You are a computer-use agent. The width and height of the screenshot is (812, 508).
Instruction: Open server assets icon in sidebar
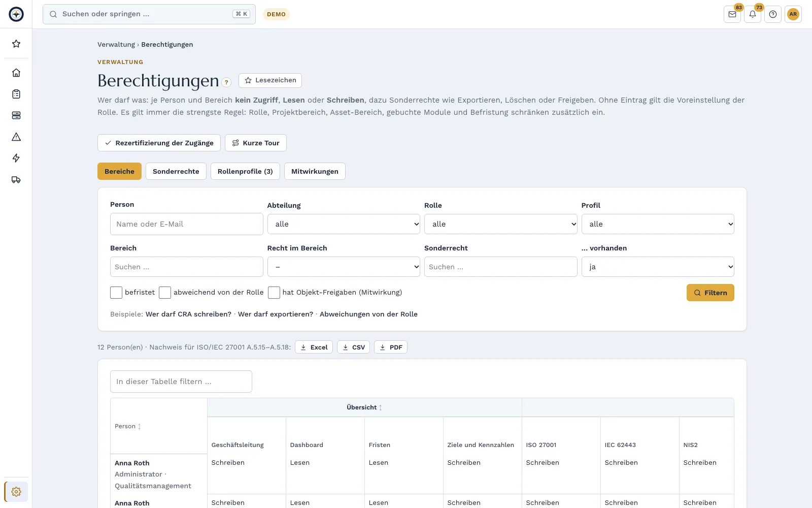click(x=16, y=115)
